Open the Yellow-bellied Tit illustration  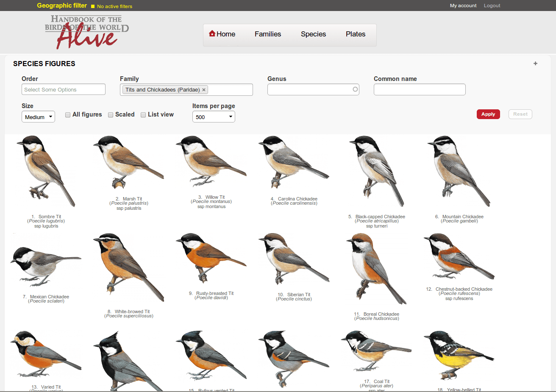click(459, 356)
